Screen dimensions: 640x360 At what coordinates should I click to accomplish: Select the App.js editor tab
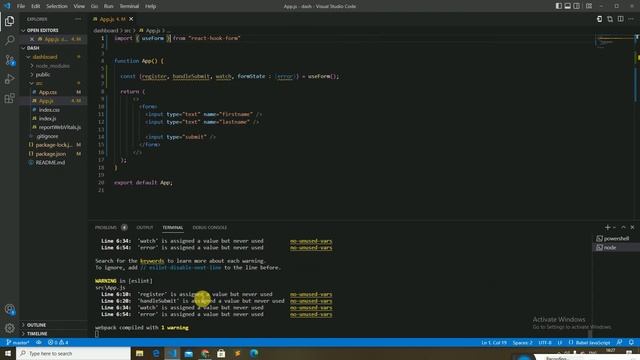coord(113,19)
